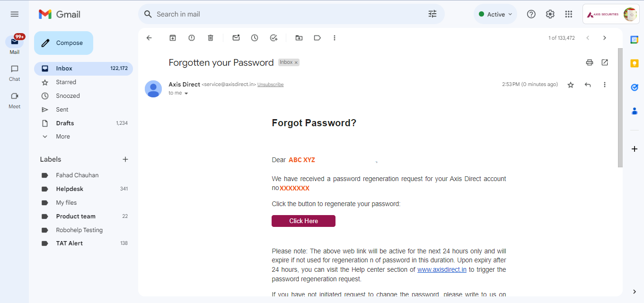This screenshot has height=303, width=644.
Task: Click the Compose button
Action: coord(63,43)
